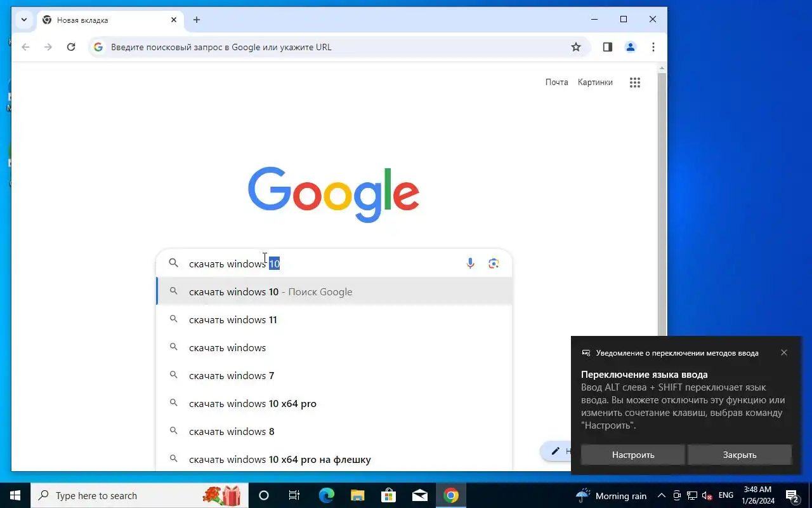Switch to Chrome on the taskbar
This screenshot has width=812, height=508.
pos(451,495)
